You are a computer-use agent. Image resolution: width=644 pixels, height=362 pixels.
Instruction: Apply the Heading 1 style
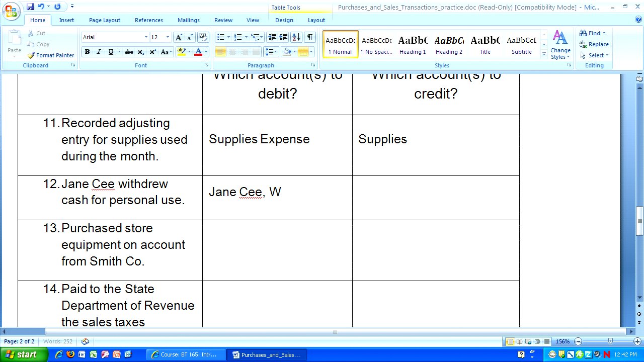[413, 44]
